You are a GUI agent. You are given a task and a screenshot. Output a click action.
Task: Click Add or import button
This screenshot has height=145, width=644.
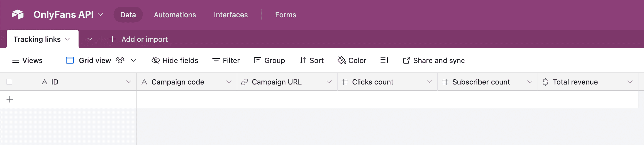[x=139, y=39]
